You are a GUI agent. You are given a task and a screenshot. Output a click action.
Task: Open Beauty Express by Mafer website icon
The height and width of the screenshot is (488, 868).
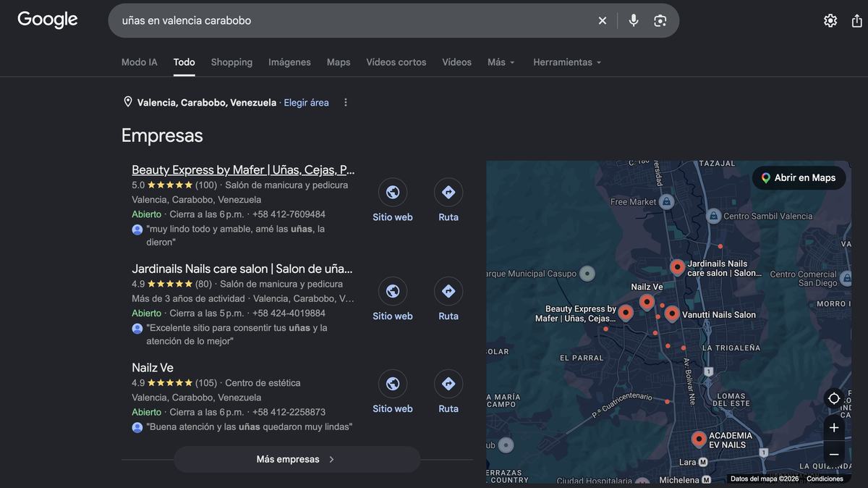[393, 192]
